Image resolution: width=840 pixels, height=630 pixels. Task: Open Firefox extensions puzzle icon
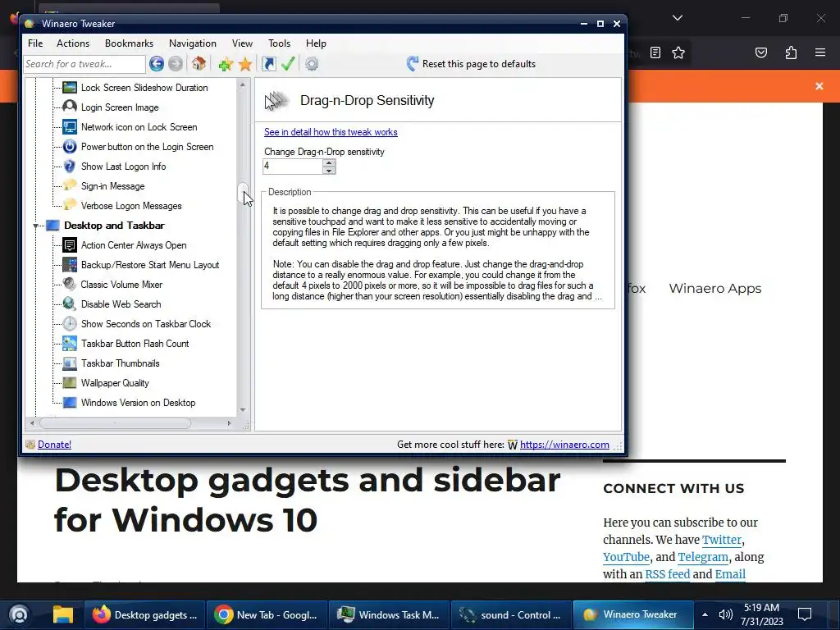[791, 52]
